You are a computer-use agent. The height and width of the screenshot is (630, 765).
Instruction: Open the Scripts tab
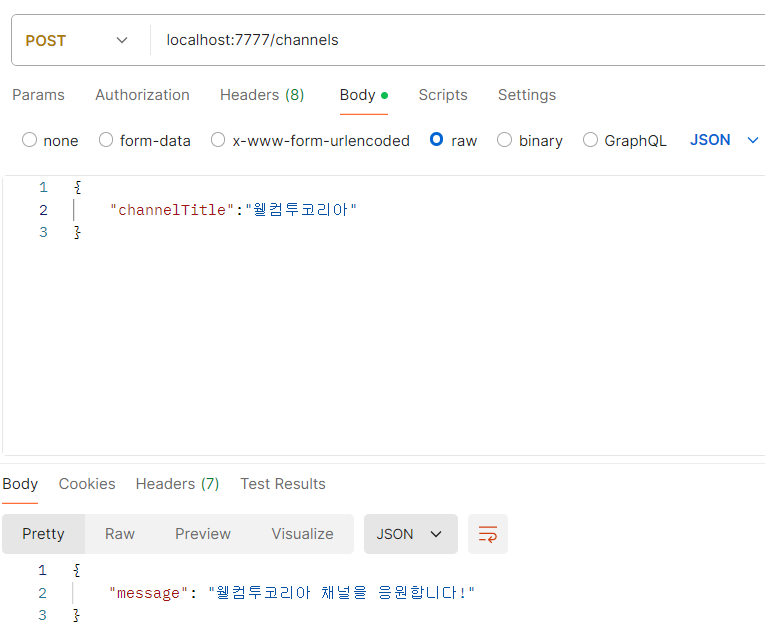pos(443,95)
